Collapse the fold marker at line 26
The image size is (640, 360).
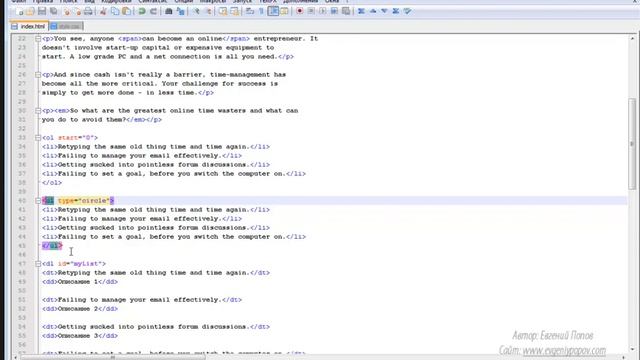pyautogui.click(x=38, y=75)
